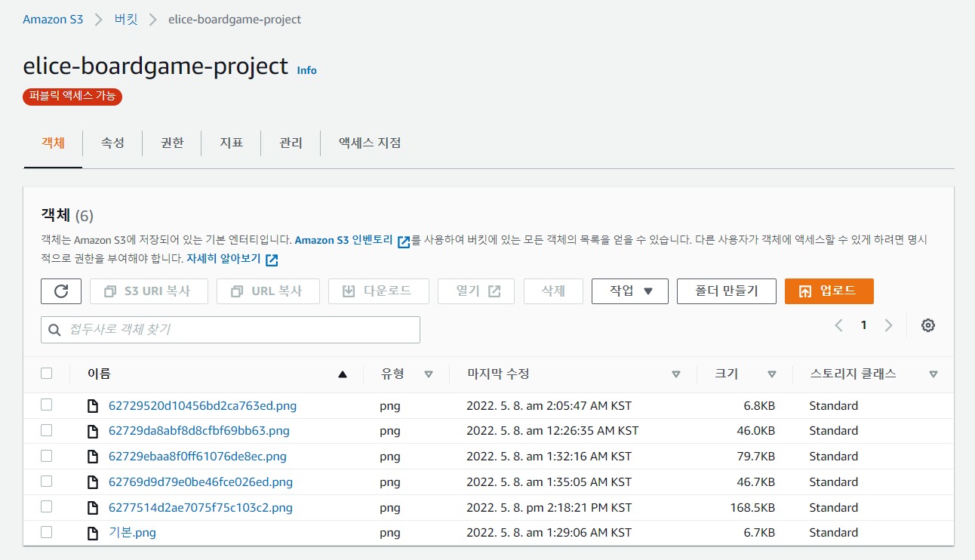Click the 업로드 upload button

pos(829,291)
